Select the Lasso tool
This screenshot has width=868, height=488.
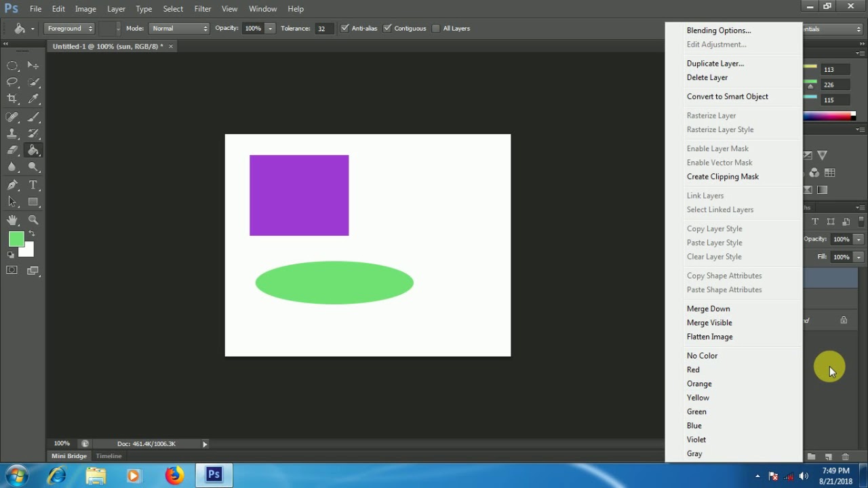(x=12, y=82)
